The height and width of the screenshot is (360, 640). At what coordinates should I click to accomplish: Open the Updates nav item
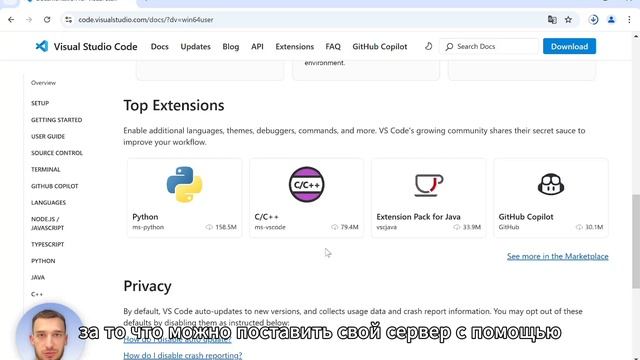click(x=196, y=47)
